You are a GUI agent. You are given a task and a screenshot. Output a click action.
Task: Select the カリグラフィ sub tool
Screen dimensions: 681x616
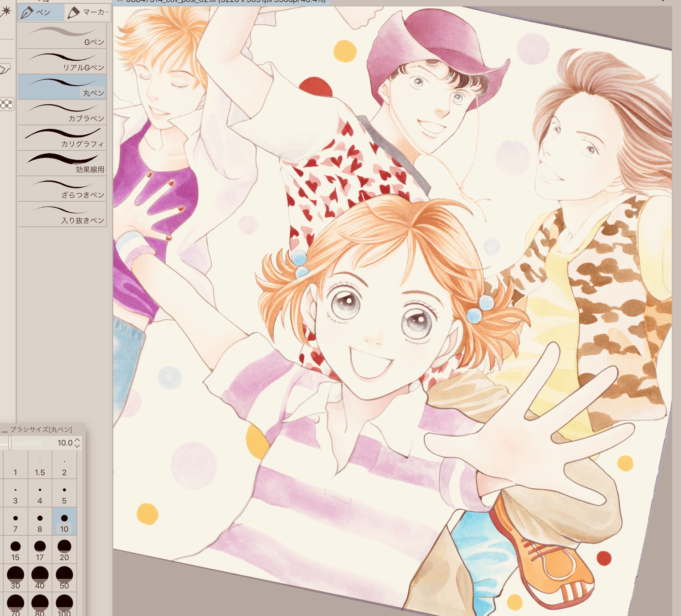[62, 138]
